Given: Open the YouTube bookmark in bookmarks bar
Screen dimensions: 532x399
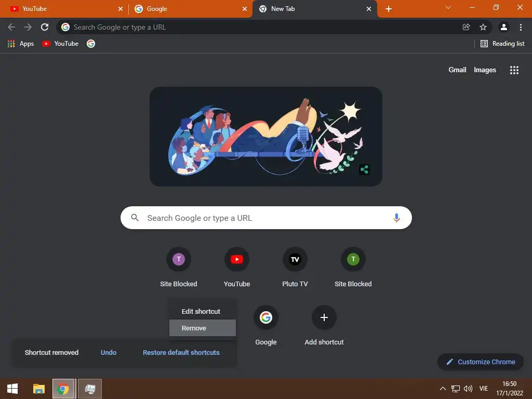Looking at the screenshot, I should (x=60, y=44).
